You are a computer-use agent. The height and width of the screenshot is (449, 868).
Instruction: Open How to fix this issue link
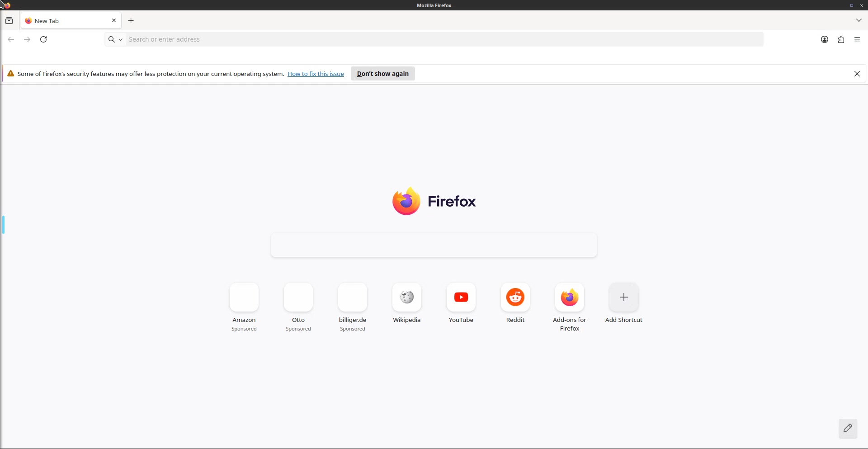[316, 74]
